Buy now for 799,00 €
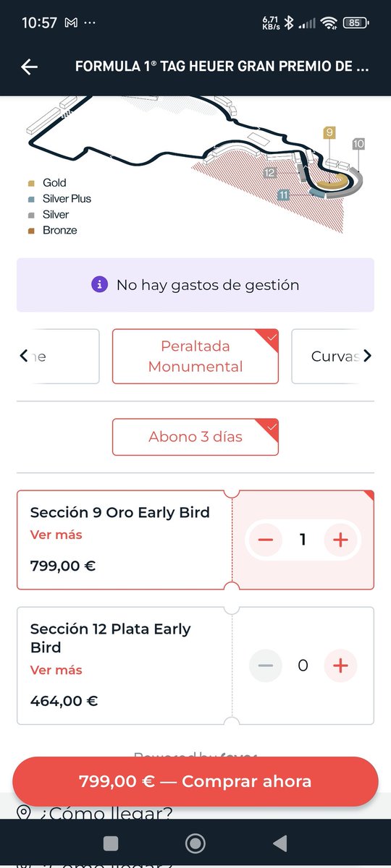Screen dimensions: 391x868 (195, 781)
